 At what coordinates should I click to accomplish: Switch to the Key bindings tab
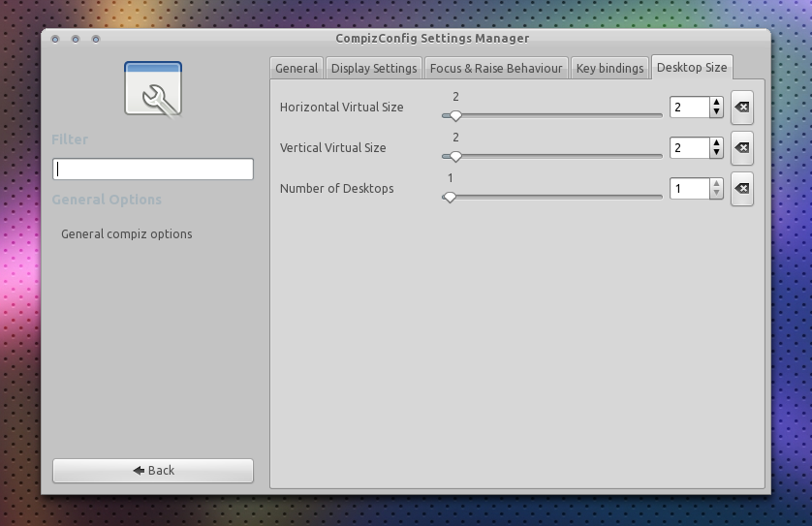click(x=610, y=69)
